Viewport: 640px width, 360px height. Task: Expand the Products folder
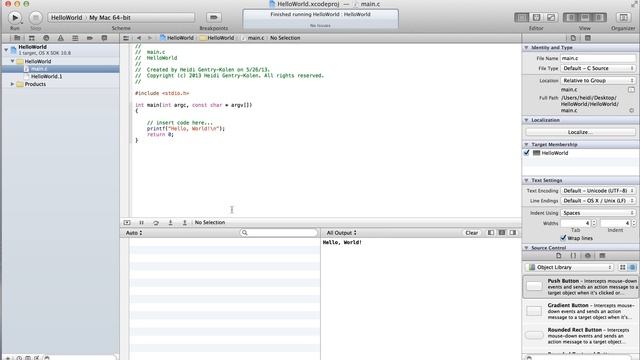tap(12, 84)
